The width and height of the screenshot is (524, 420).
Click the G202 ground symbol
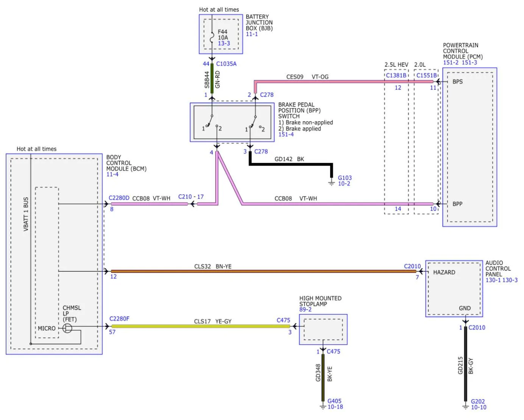[466, 406]
